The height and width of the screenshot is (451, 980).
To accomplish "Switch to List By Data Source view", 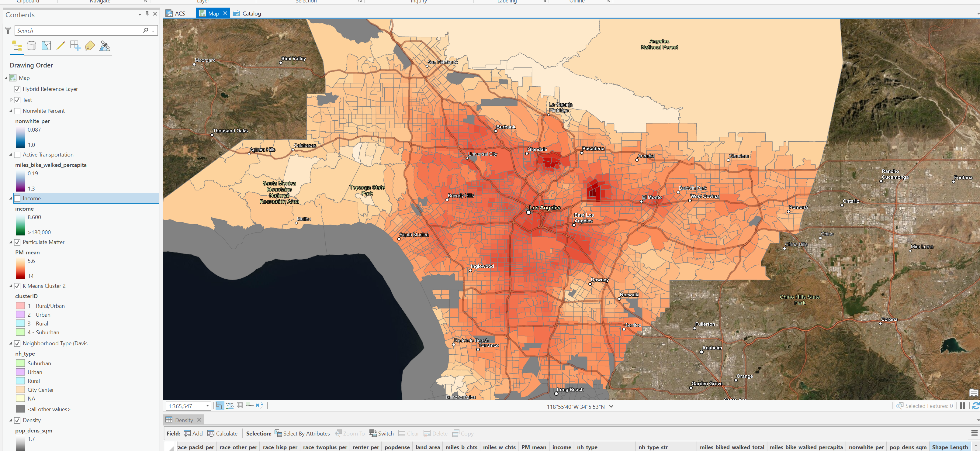I will [x=31, y=46].
